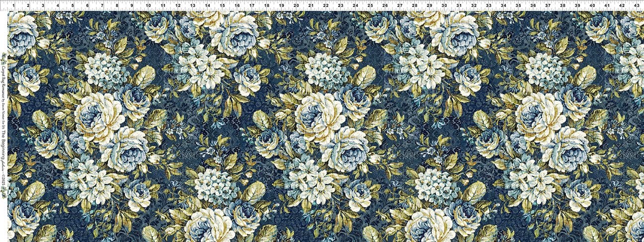Click the ruler mark labeled 12
Screen dimensions: 644x242
[177, 5]
